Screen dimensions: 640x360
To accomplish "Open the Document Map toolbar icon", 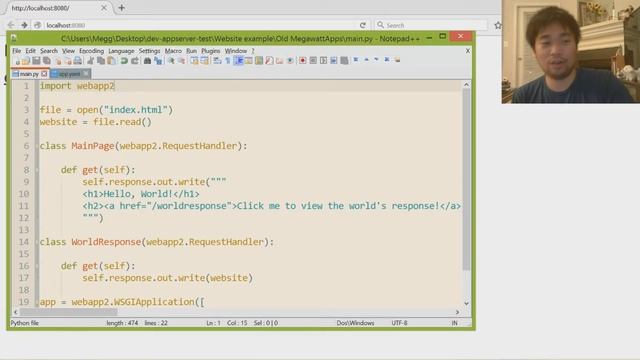I will click(x=259, y=61).
